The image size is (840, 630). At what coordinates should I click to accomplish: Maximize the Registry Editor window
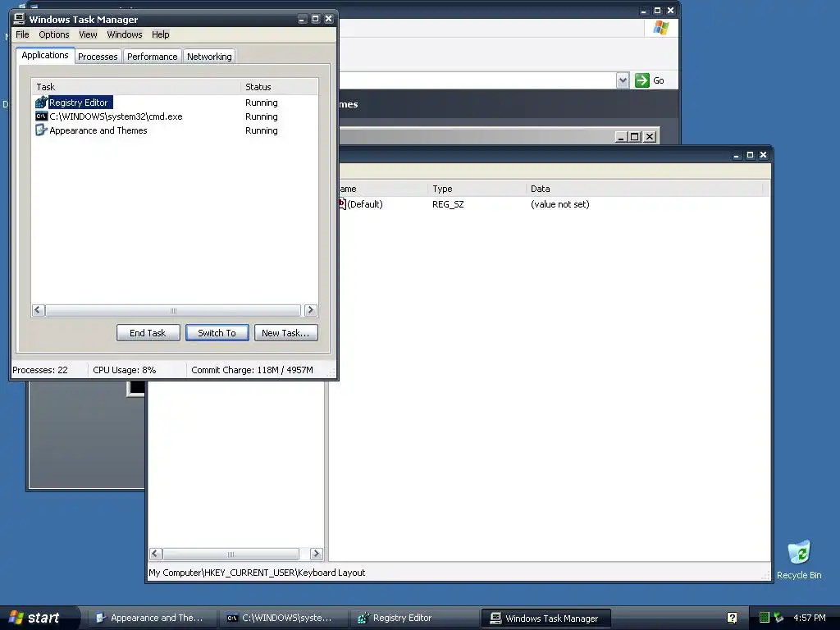750,155
